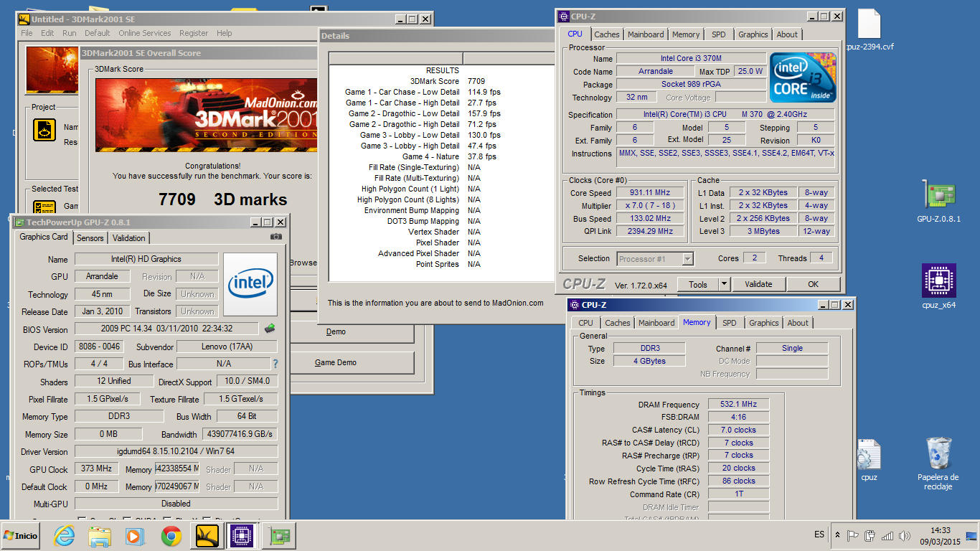Click the BIOS save chip icon in GPU-Z
Screen dimensions: 980x551
[x=270, y=329]
